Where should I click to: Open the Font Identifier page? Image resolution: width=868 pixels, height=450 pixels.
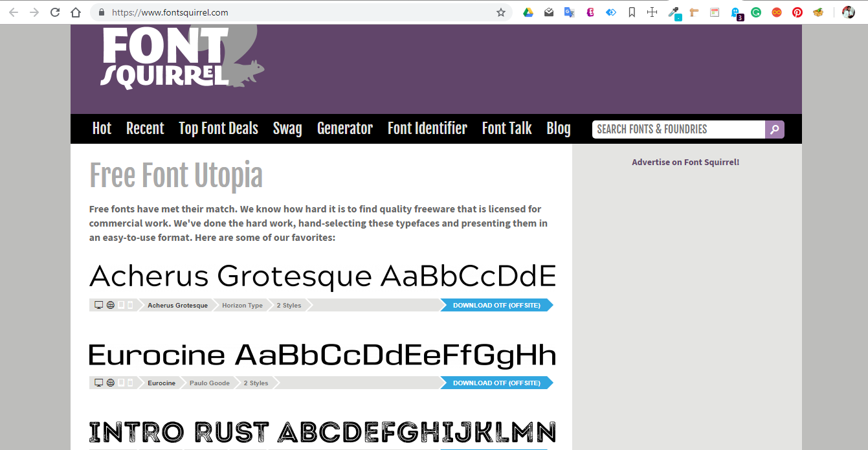[427, 128]
